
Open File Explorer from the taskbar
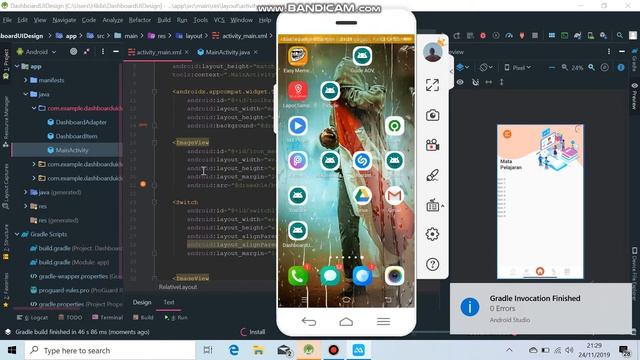tap(258, 350)
